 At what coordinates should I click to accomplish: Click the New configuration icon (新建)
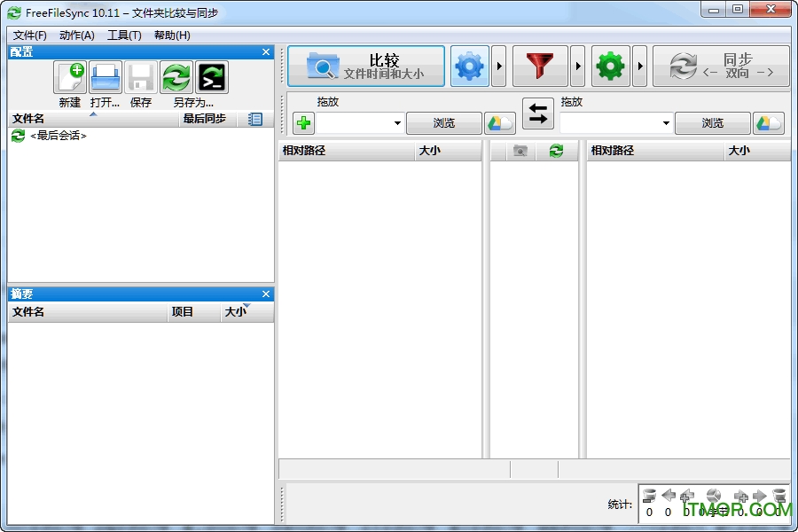point(70,77)
